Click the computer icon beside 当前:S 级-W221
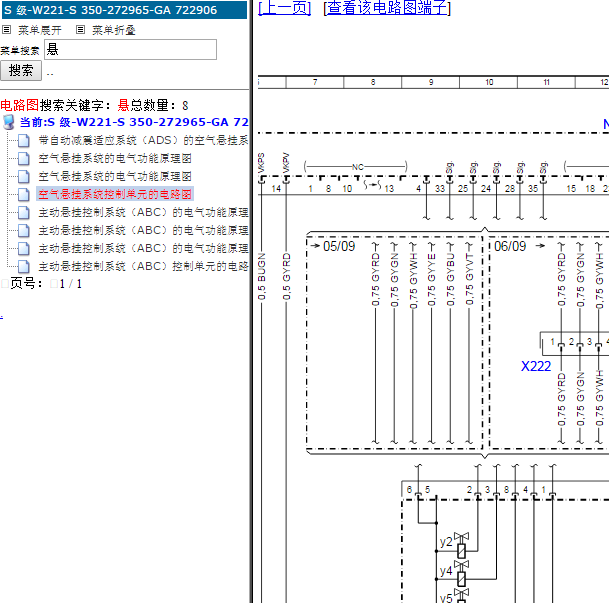Viewport: 609px width, 603px height. pyautogui.click(x=9, y=122)
